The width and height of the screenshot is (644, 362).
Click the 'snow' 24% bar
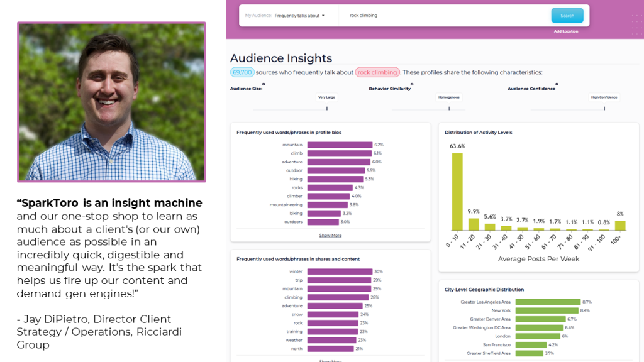pos(333,314)
